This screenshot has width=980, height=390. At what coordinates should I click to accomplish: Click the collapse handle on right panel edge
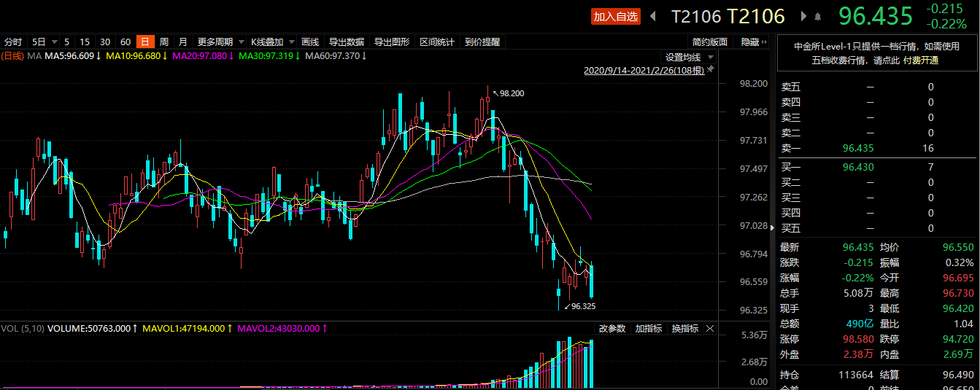coord(773,228)
